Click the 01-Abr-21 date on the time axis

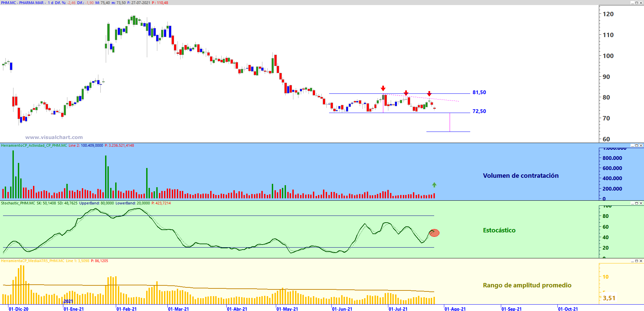pos(237,309)
